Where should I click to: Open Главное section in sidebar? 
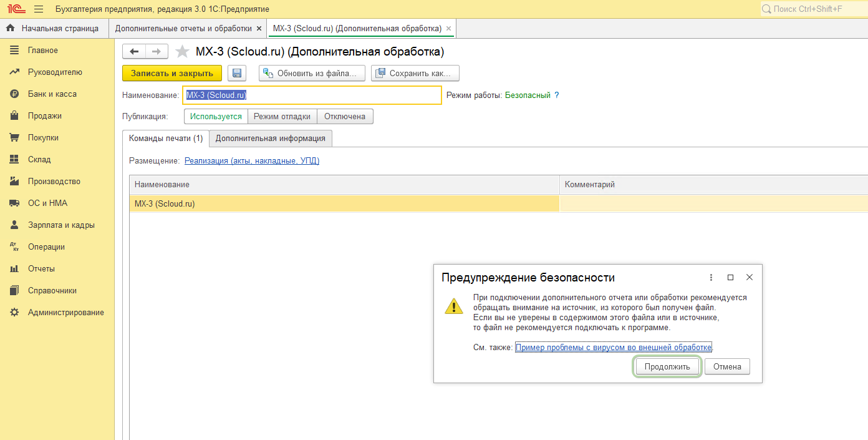pyautogui.click(x=42, y=50)
